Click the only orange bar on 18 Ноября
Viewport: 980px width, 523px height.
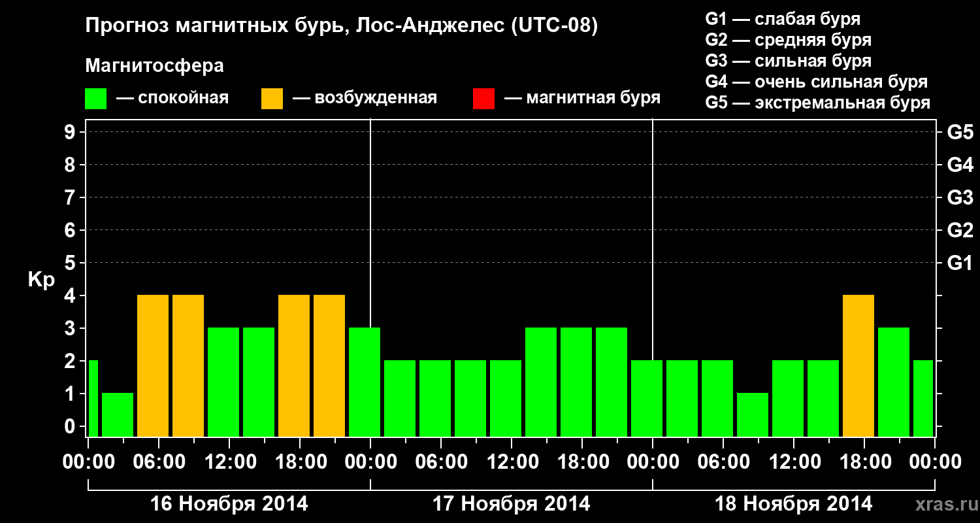tap(858, 365)
